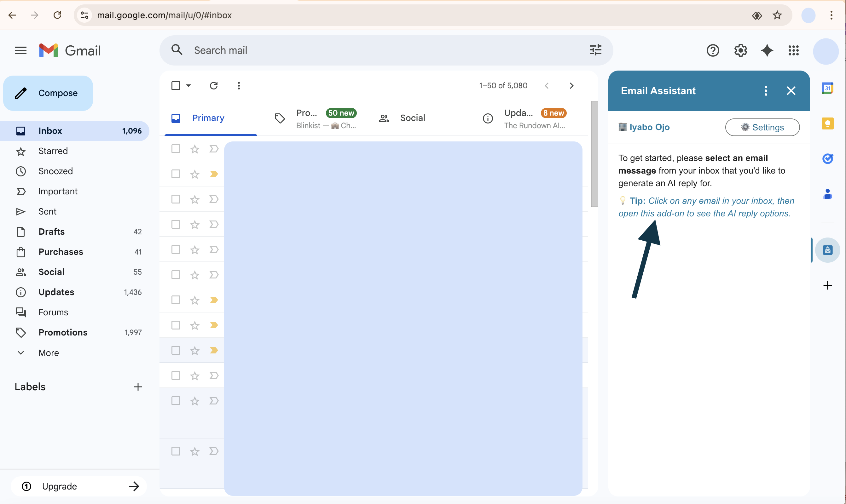Open Google Keep in the side panel
846x504 pixels.
pyautogui.click(x=828, y=123)
